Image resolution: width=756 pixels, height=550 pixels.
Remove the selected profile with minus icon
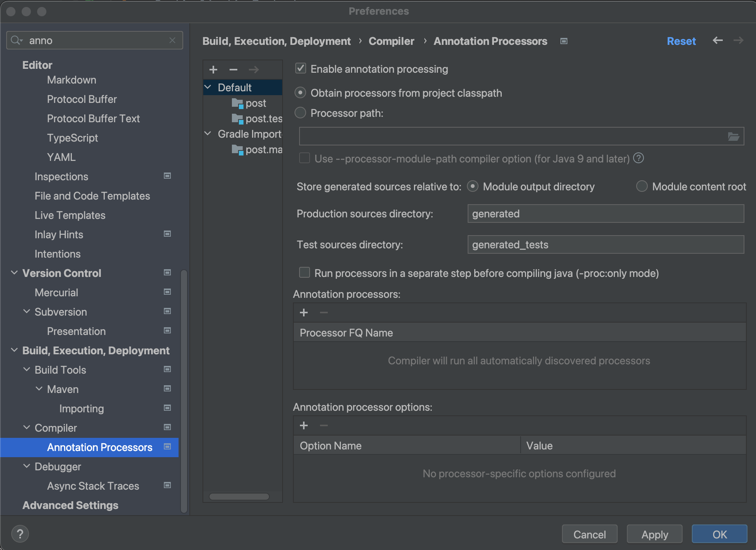click(x=233, y=70)
